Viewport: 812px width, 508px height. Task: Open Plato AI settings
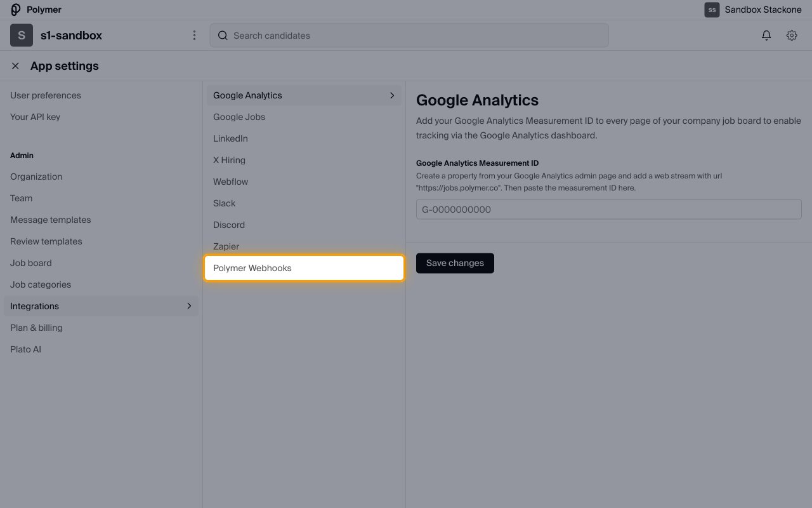pyautogui.click(x=25, y=349)
